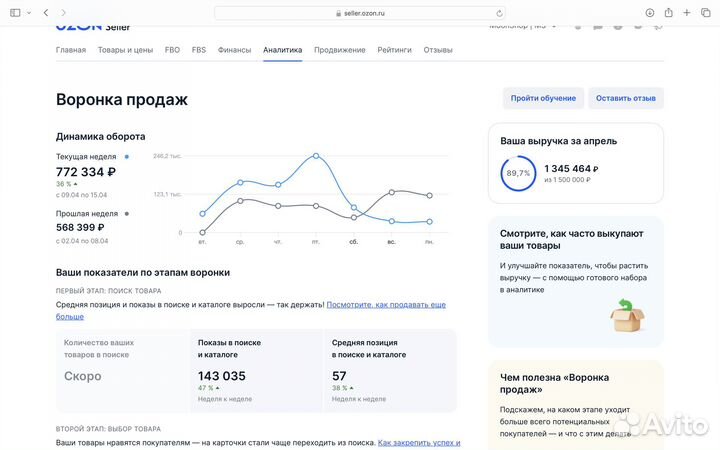
Task: Click the Safari share icon
Action: tap(669, 13)
